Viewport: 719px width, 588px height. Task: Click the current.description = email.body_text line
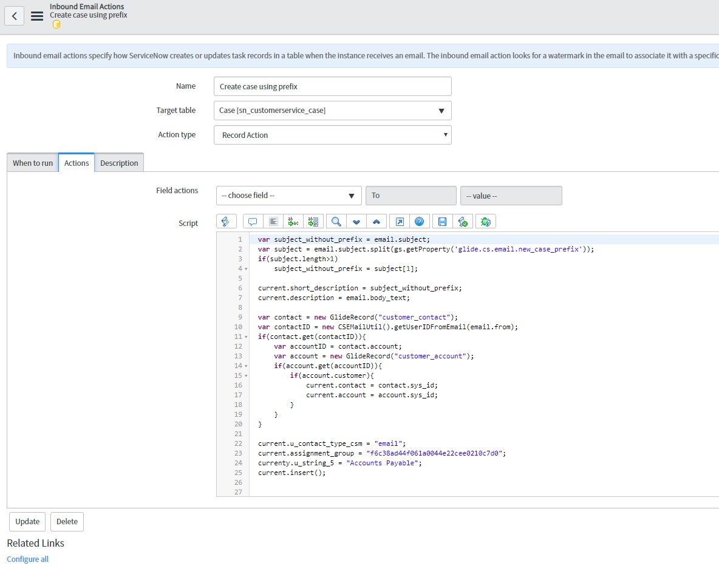(x=334, y=298)
